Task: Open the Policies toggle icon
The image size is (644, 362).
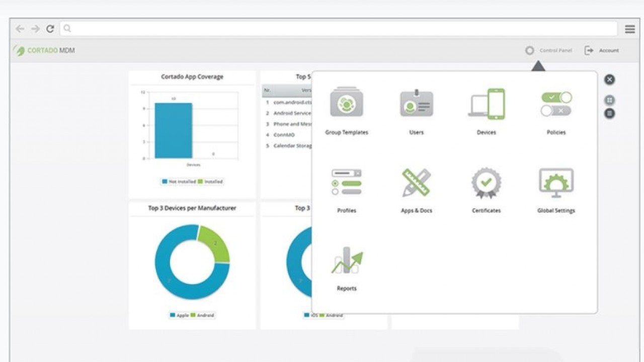Action: click(x=556, y=104)
